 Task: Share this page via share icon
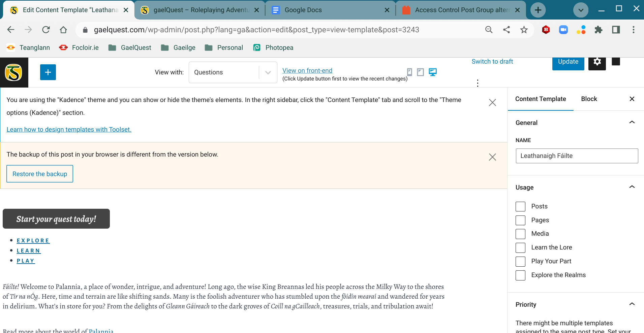(506, 30)
